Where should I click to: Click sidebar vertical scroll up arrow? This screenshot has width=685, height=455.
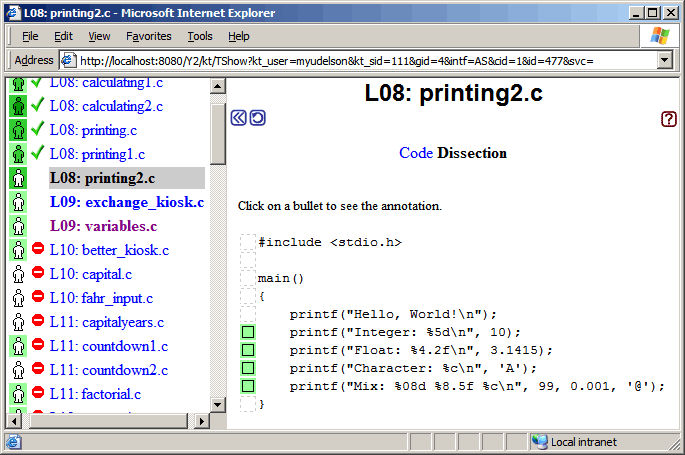point(218,86)
